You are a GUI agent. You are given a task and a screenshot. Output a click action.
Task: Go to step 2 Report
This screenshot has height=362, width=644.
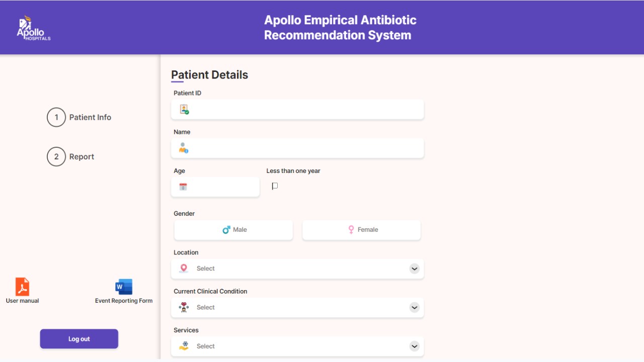[70, 156]
